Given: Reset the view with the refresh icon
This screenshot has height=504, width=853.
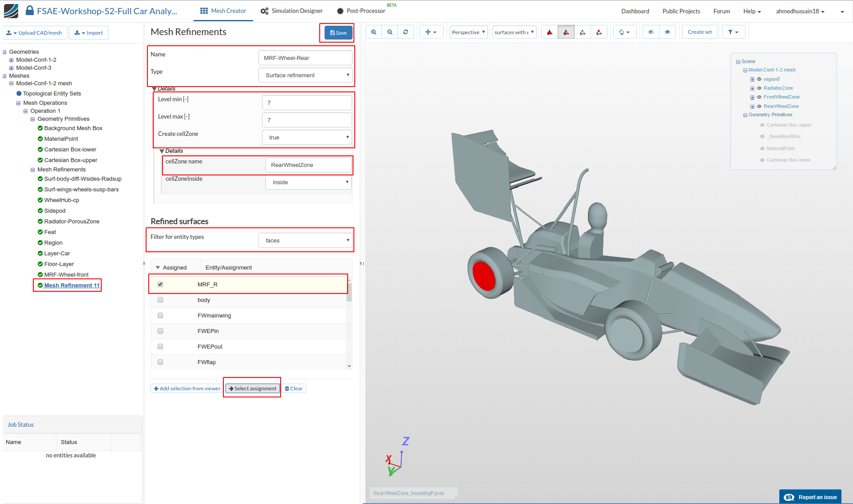Looking at the screenshot, I should point(405,32).
